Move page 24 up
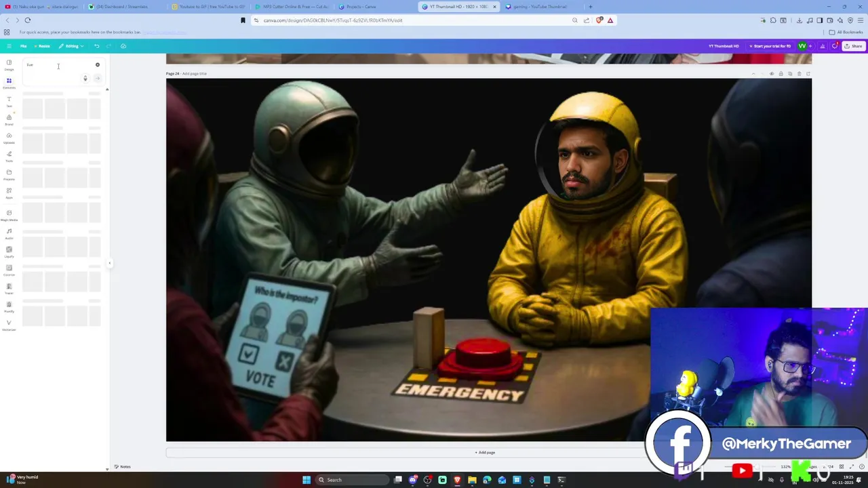 (753, 73)
